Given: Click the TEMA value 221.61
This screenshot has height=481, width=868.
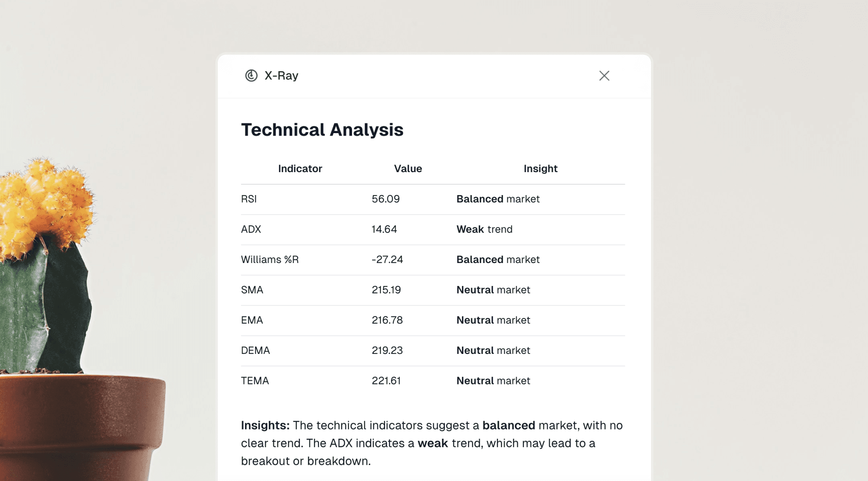Looking at the screenshot, I should [x=386, y=380].
